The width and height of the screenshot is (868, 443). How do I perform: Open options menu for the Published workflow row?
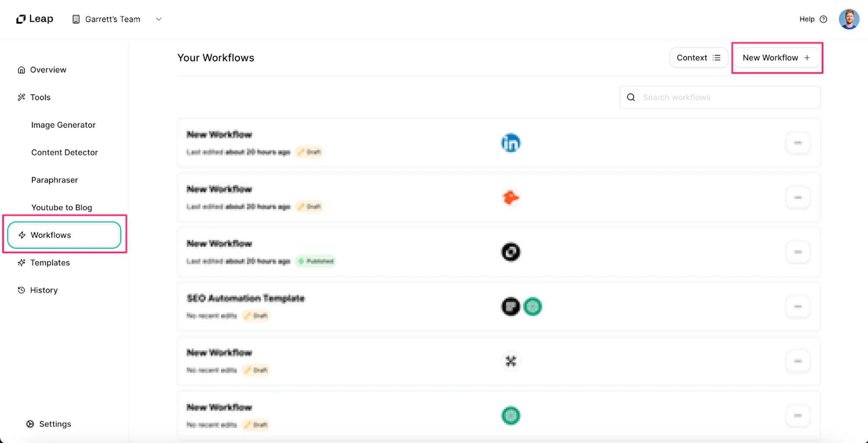click(798, 252)
